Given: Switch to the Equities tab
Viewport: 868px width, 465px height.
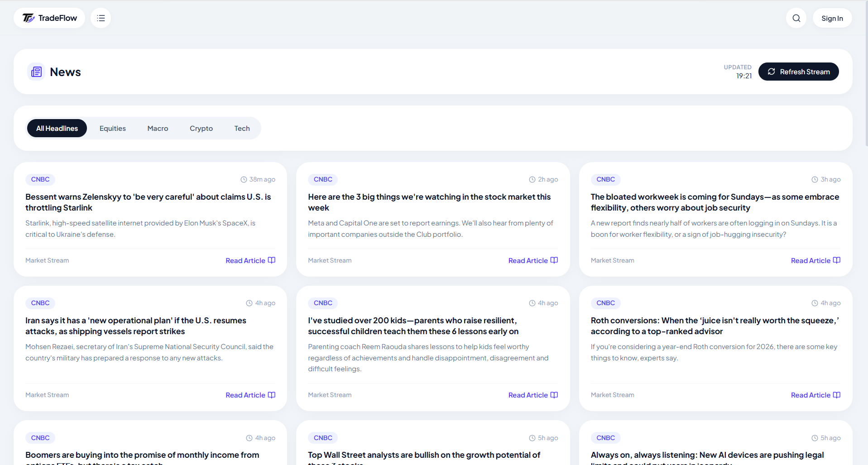Looking at the screenshot, I should pos(113,128).
